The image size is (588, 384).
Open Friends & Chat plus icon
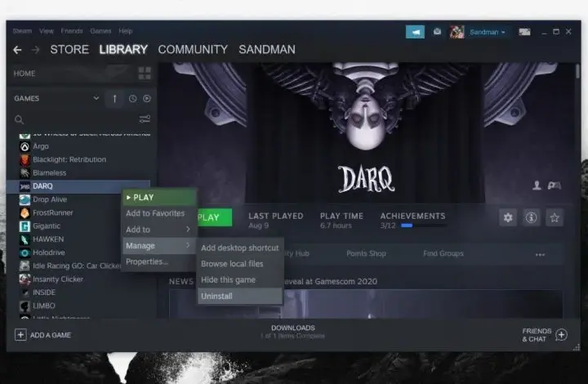(561, 334)
